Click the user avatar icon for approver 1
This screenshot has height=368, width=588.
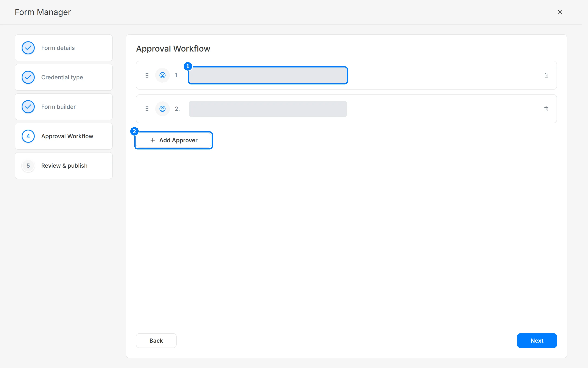(163, 75)
